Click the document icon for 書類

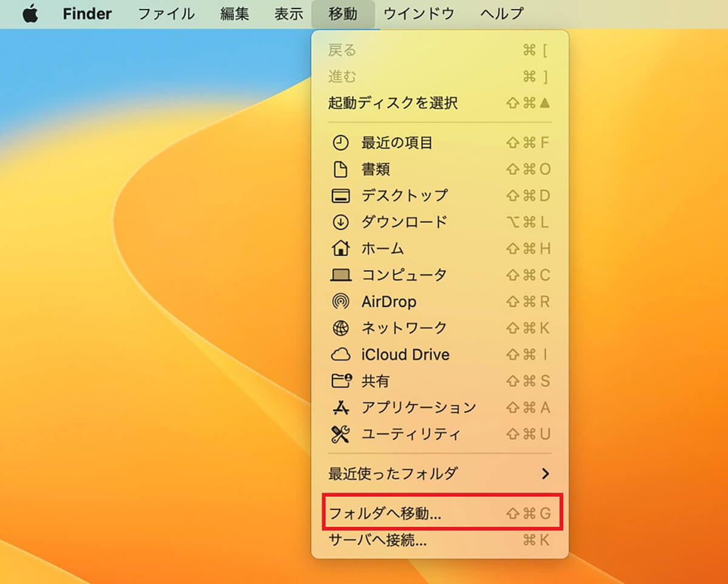click(x=341, y=169)
